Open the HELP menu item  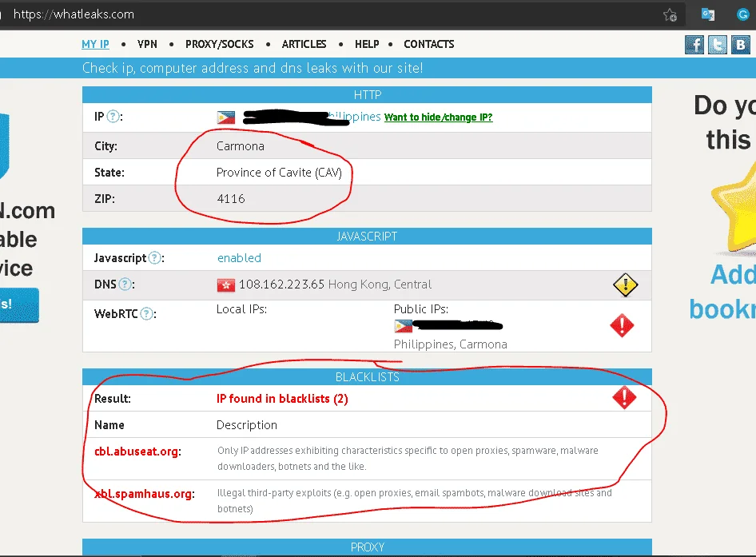[x=367, y=45]
